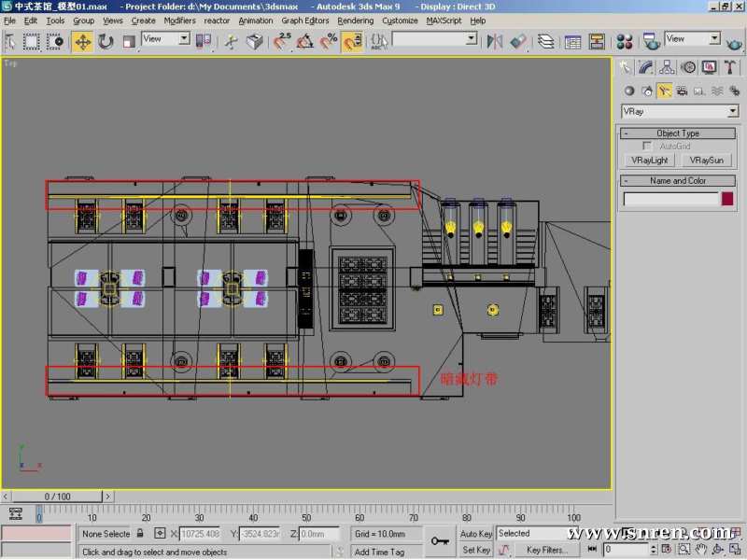This screenshot has height=560, width=747.
Task: Click the VRayLight button
Action: coord(649,161)
